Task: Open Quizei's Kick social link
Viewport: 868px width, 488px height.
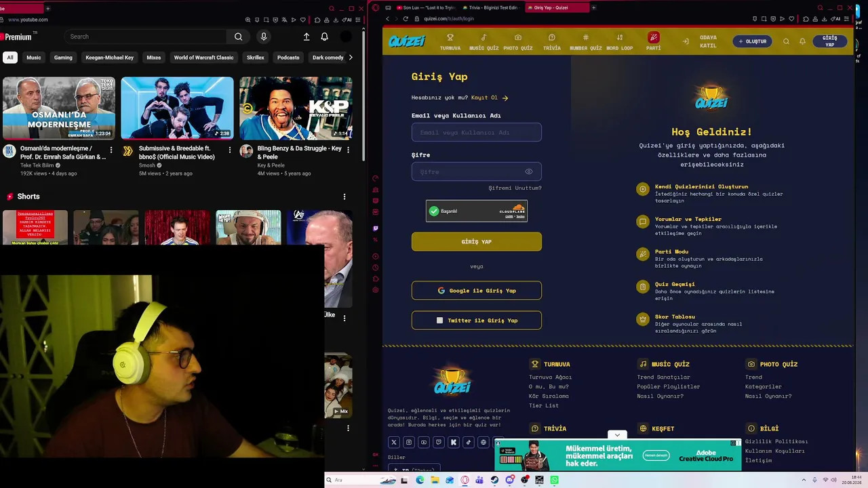Action: coord(453,442)
